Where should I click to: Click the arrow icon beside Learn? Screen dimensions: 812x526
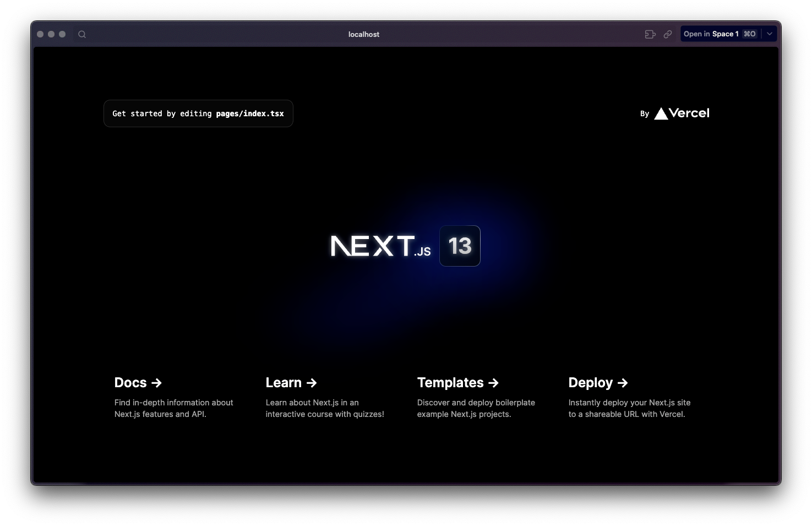tap(311, 382)
